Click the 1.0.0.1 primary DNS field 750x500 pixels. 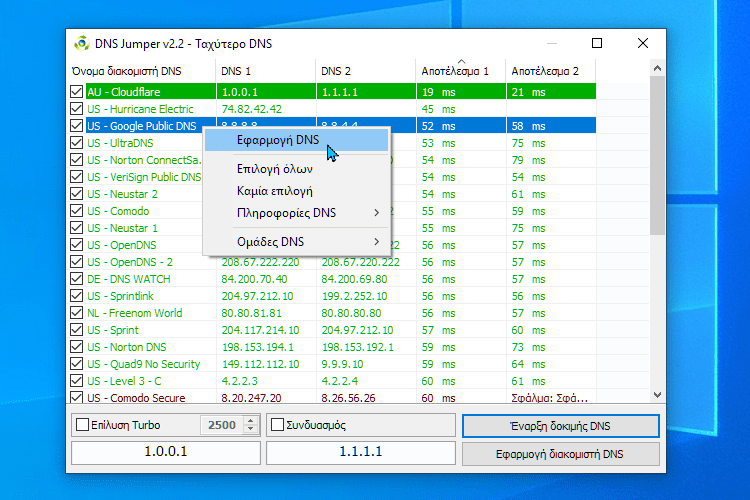166,452
